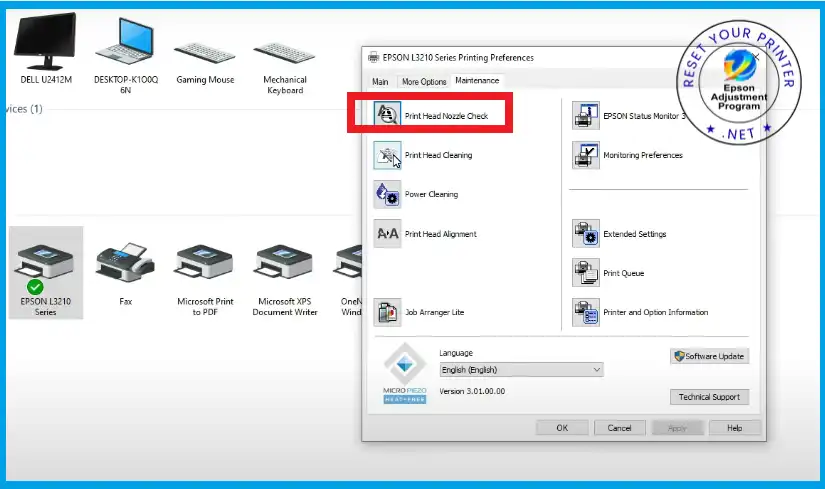Select the DELL U2412M monitor device
The height and width of the screenshot is (489, 825).
pos(46,49)
